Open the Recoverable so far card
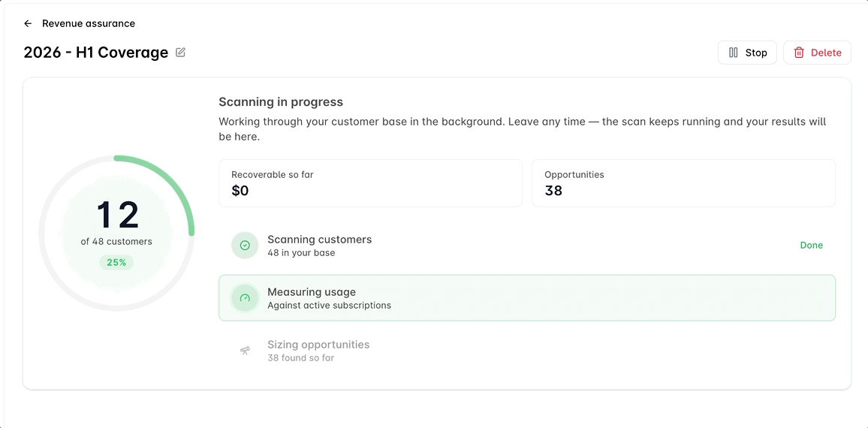Image resolution: width=868 pixels, height=428 pixels. (x=370, y=183)
